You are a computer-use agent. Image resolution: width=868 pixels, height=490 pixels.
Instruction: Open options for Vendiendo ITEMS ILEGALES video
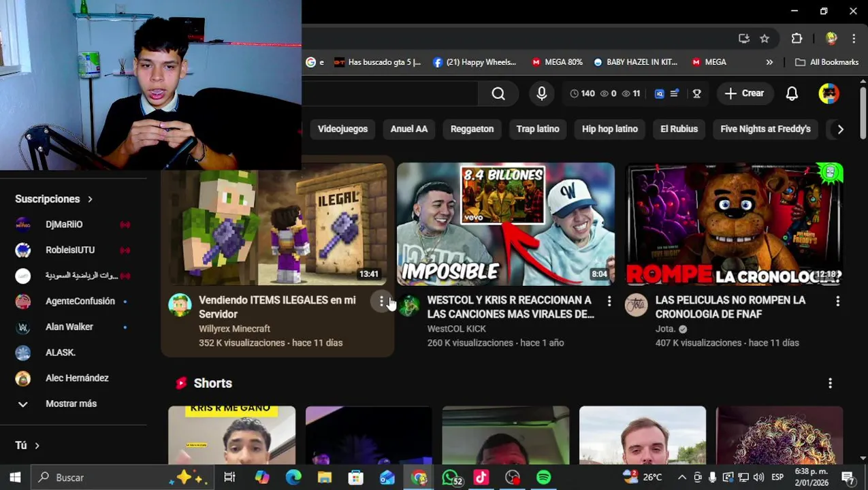(381, 301)
